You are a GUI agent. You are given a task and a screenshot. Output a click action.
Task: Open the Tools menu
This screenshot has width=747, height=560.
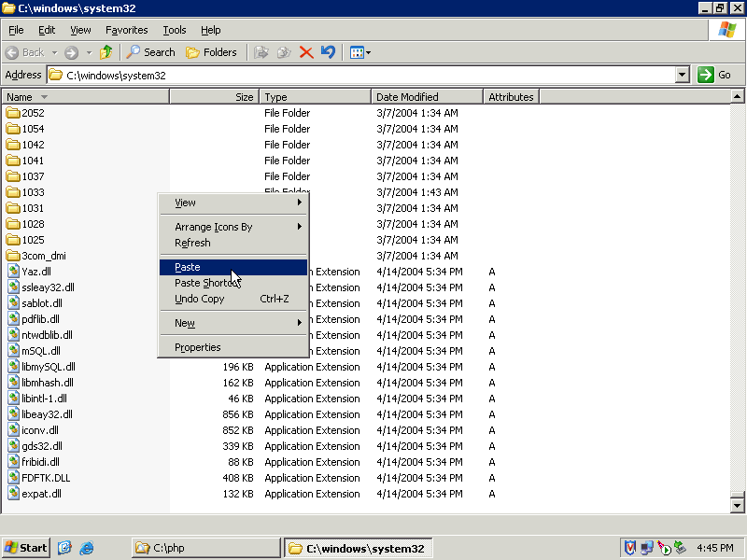[x=174, y=30]
